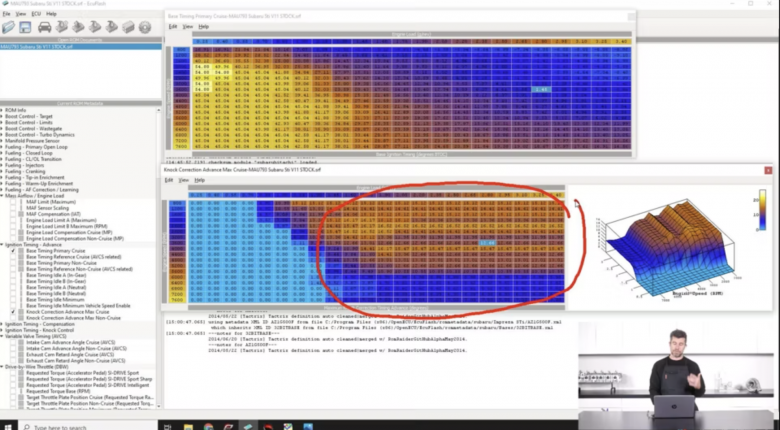This screenshot has width=780, height=430.
Task: Open the ECU menu in main menu bar
Action: [x=37, y=14]
